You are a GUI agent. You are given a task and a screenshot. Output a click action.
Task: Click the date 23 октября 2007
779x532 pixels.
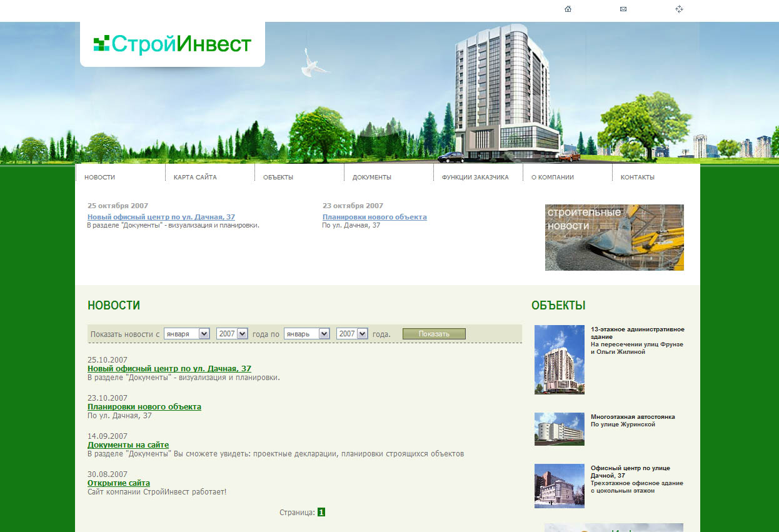(353, 206)
